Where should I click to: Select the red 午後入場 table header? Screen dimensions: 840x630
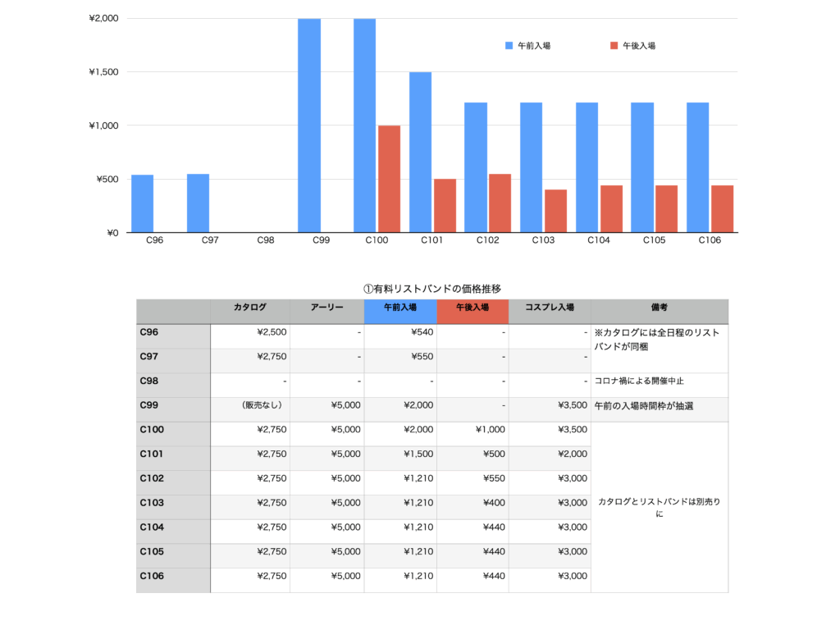(x=472, y=308)
